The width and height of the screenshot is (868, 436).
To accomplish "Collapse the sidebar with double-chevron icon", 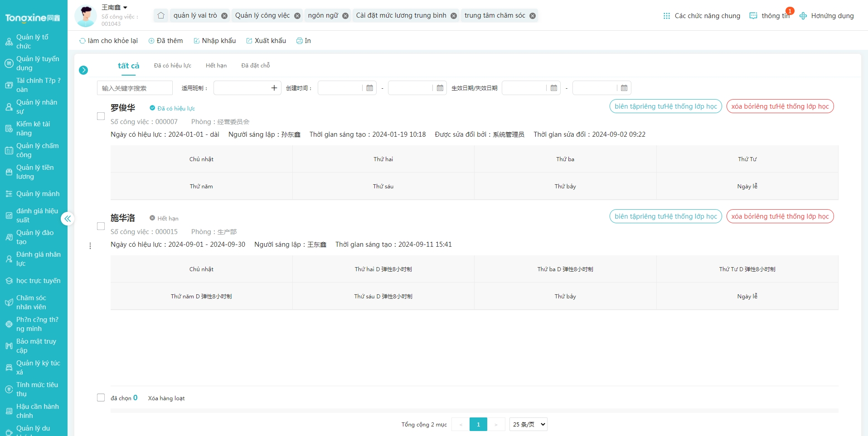I will click(x=68, y=219).
